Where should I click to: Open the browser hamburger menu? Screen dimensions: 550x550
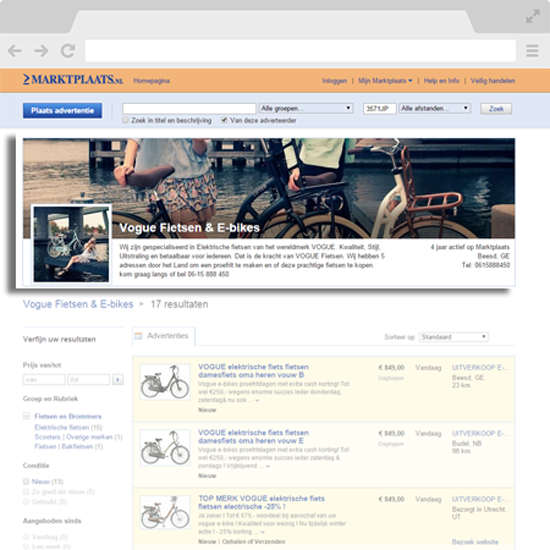[532, 51]
